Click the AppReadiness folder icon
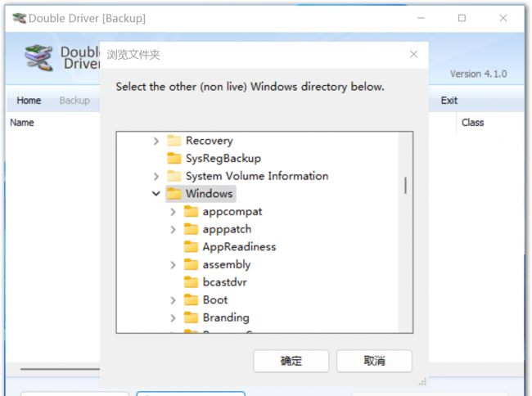The width and height of the screenshot is (532, 396). point(191,246)
